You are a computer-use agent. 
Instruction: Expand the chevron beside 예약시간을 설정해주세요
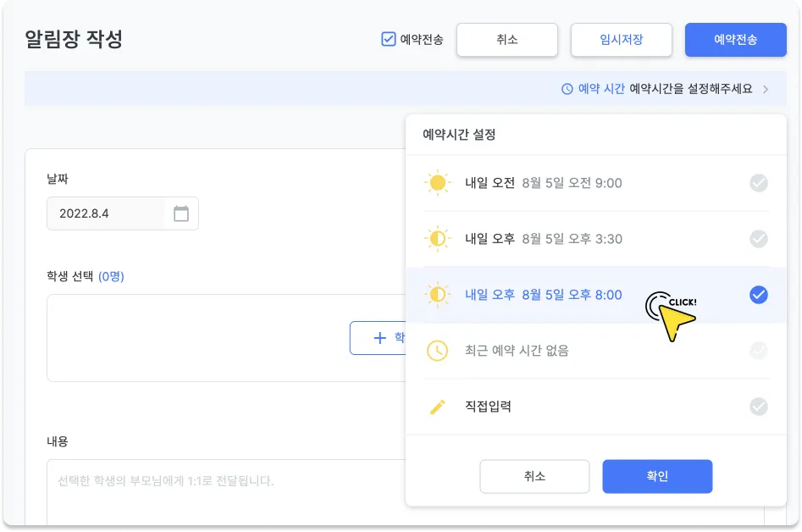pos(766,89)
